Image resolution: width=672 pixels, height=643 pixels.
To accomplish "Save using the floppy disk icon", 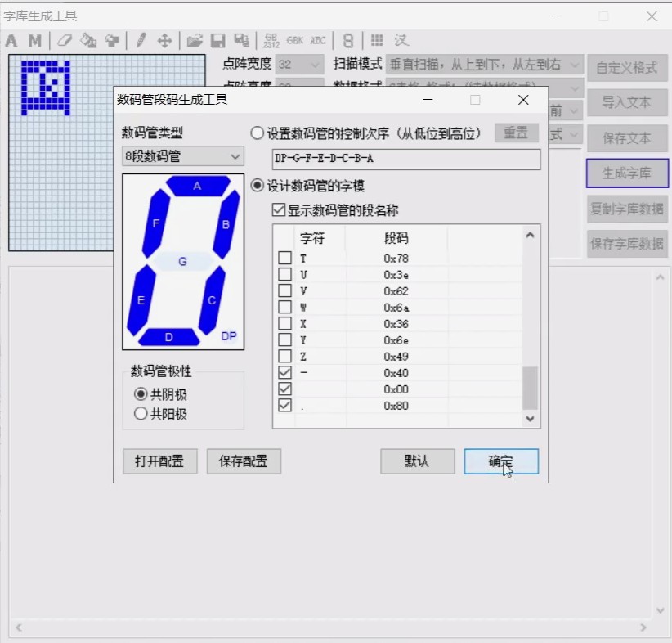I will [217, 41].
